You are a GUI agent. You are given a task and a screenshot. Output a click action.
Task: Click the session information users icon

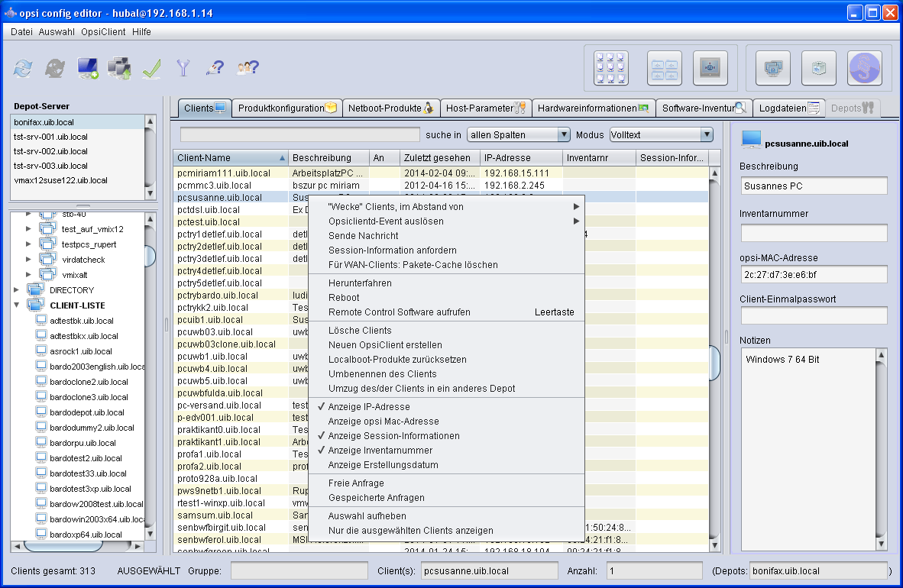point(248,69)
